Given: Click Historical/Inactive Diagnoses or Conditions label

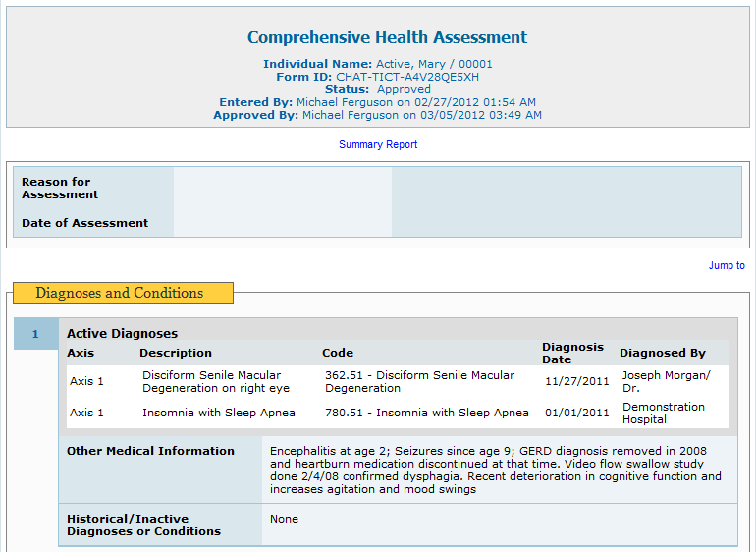Looking at the screenshot, I should (x=143, y=524).
